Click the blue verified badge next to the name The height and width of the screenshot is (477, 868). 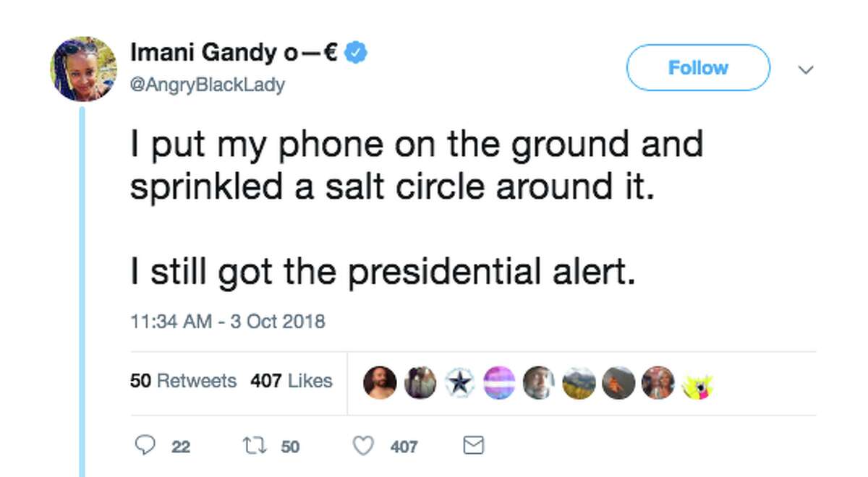354,51
